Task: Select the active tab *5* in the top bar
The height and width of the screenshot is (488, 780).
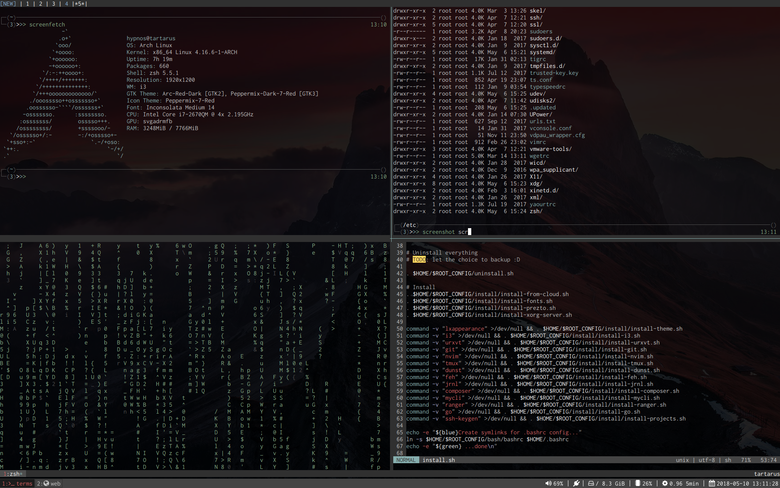Action: point(80,3)
